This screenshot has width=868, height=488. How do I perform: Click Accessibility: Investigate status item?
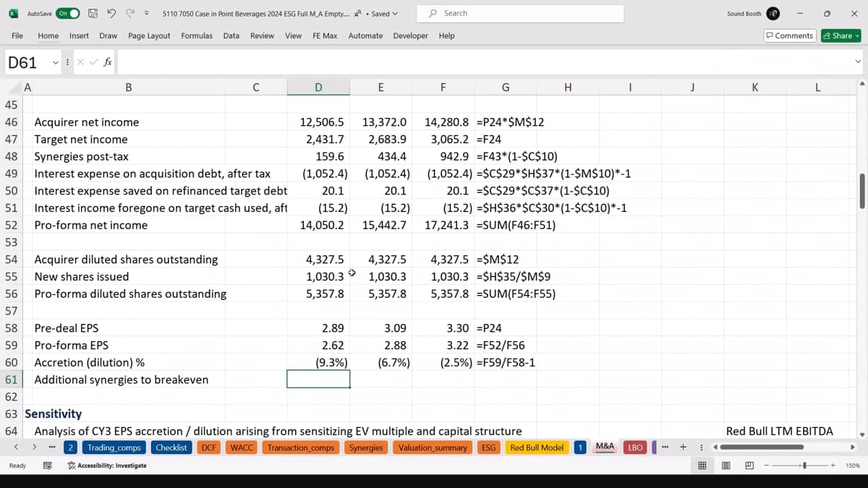click(107, 466)
